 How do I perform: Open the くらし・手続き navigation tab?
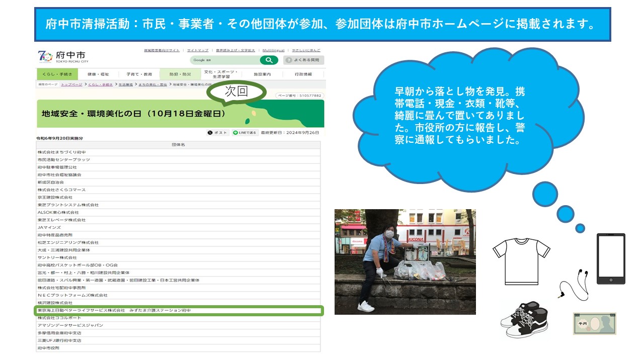50,74
